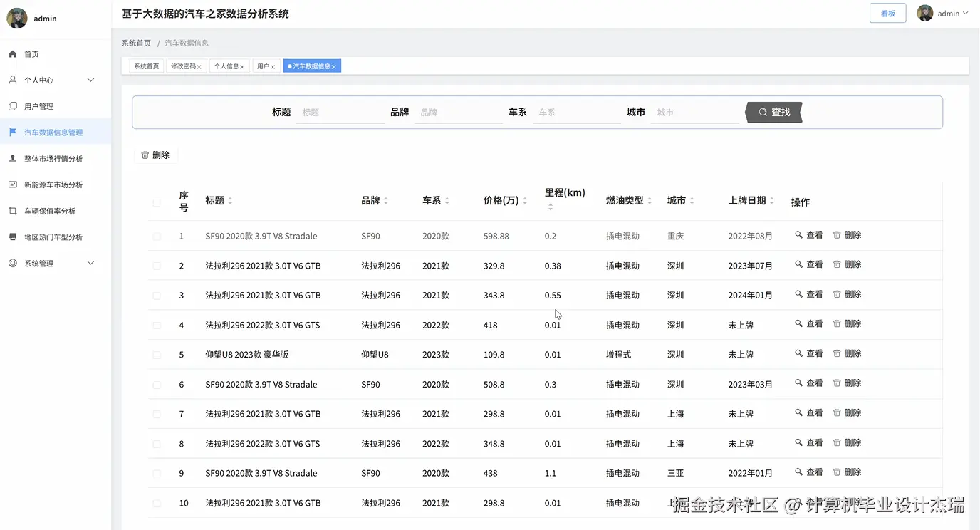Switch to the 系统首页 tab
The height and width of the screenshot is (530, 980).
pyautogui.click(x=147, y=66)
